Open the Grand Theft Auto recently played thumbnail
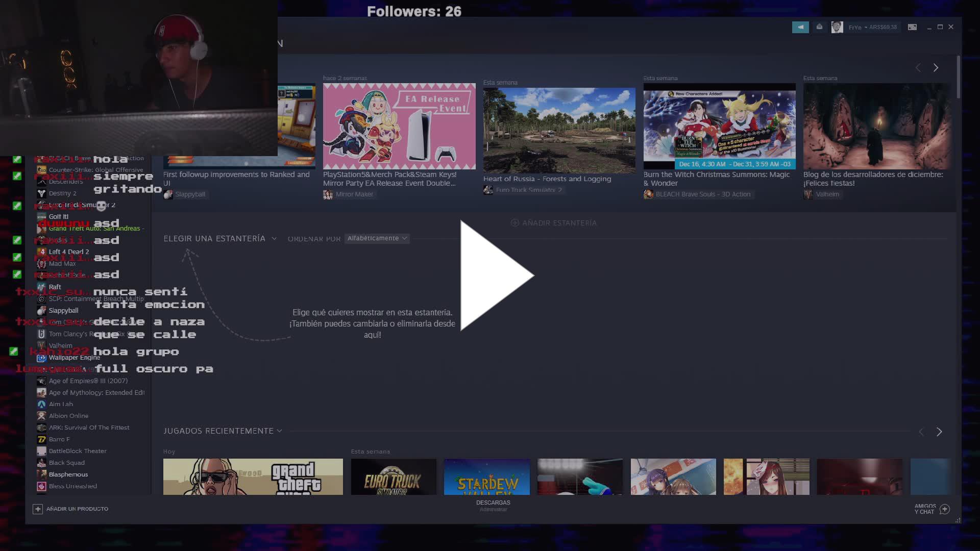The image size is (980, 551). pyautogui.click(x=253, y=477)
